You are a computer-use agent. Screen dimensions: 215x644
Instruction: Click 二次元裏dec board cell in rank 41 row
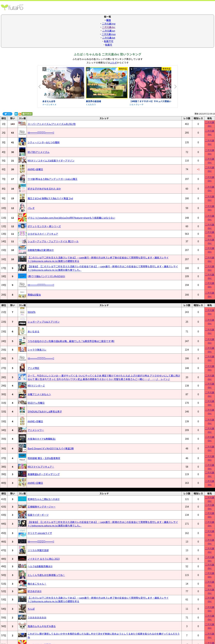[210, 499]
